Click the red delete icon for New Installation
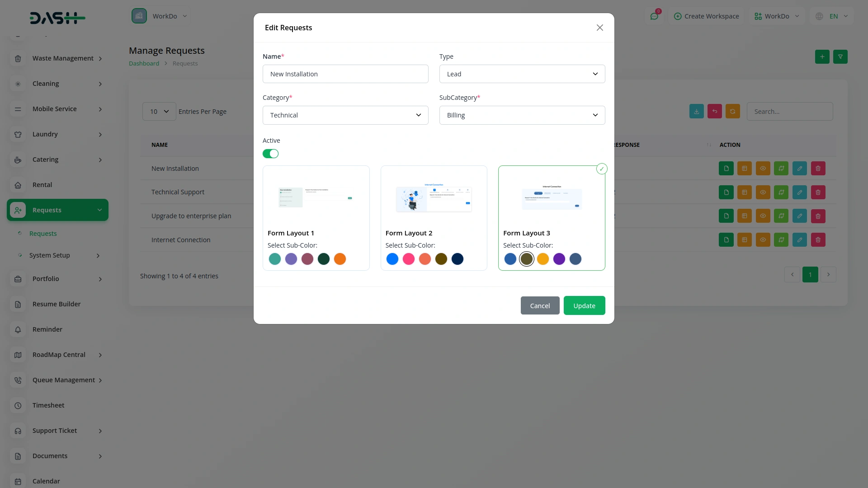 (x=818, y=169)
